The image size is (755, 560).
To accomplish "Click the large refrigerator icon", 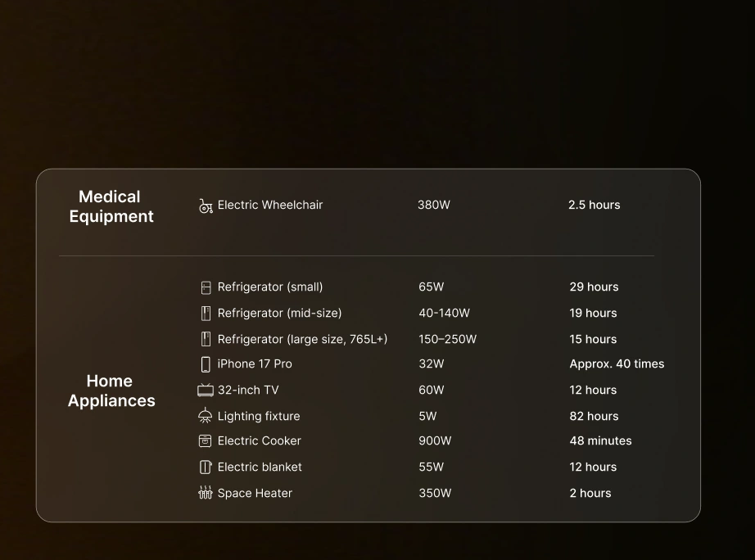I will tap(206, 339).
